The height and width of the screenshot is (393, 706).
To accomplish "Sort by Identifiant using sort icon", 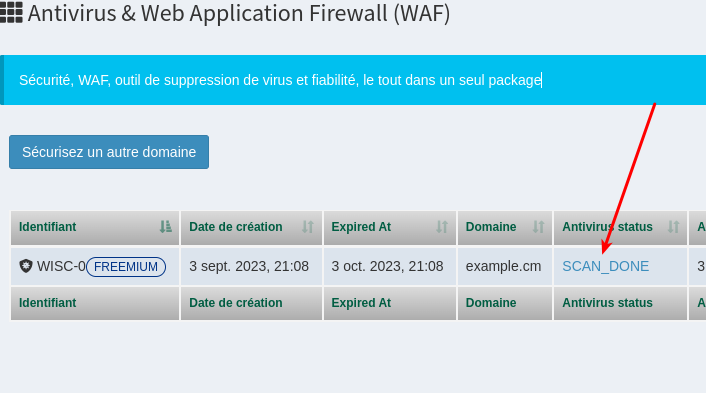I will (166, 226).
